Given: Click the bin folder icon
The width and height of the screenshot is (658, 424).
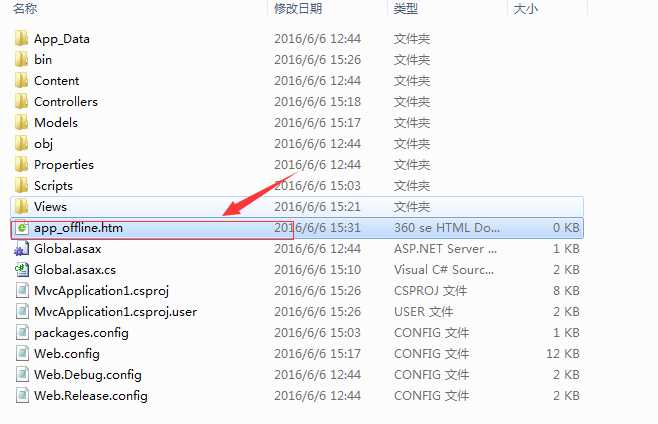Looking at the screenshot, I should (x=21, y=60).
